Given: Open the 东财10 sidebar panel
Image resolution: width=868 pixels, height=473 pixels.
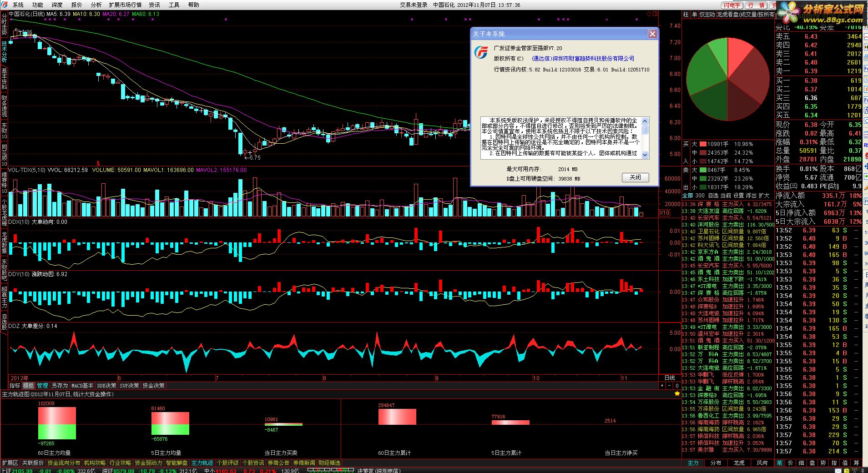Looking at the screenshot, I should 4,131.
